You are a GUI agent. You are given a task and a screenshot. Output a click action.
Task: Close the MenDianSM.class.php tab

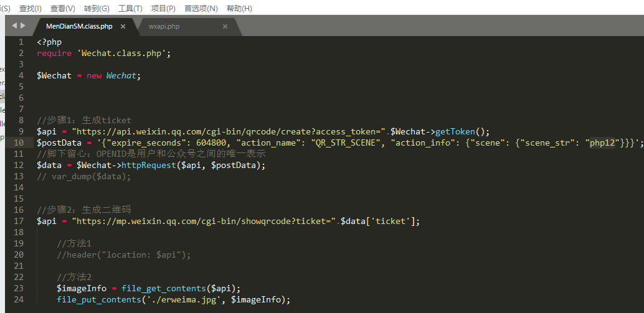point(123,26)
